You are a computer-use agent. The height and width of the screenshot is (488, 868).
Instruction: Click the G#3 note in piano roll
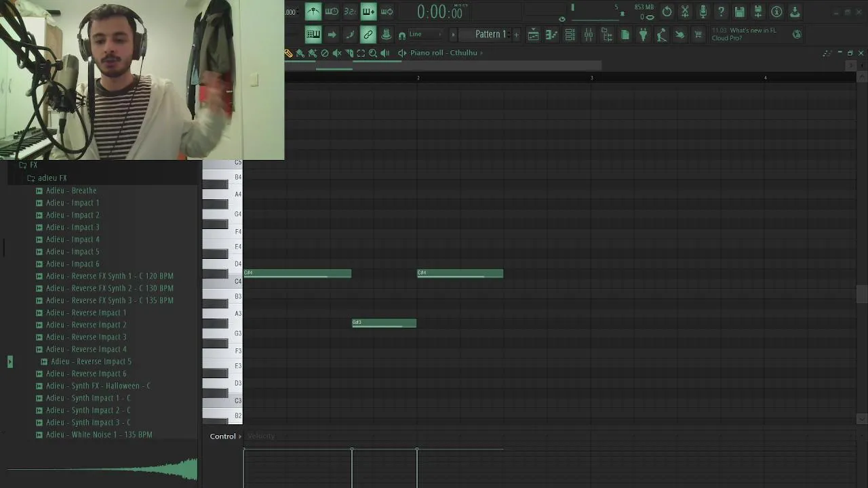[384, 323]
